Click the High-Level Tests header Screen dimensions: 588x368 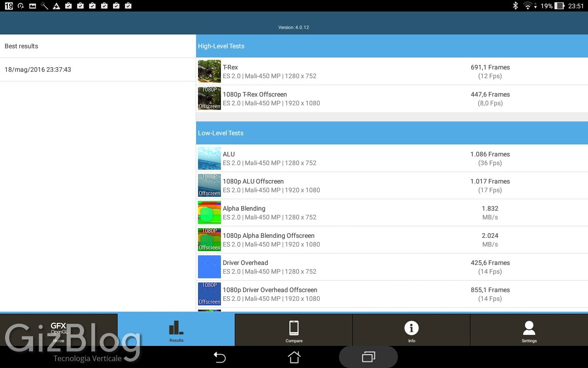(x=392, y=46)
